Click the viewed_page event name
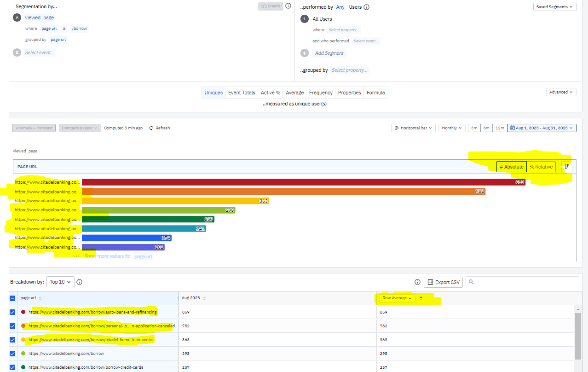This screenshot has width=588, height=372. [x=39, y=17]
